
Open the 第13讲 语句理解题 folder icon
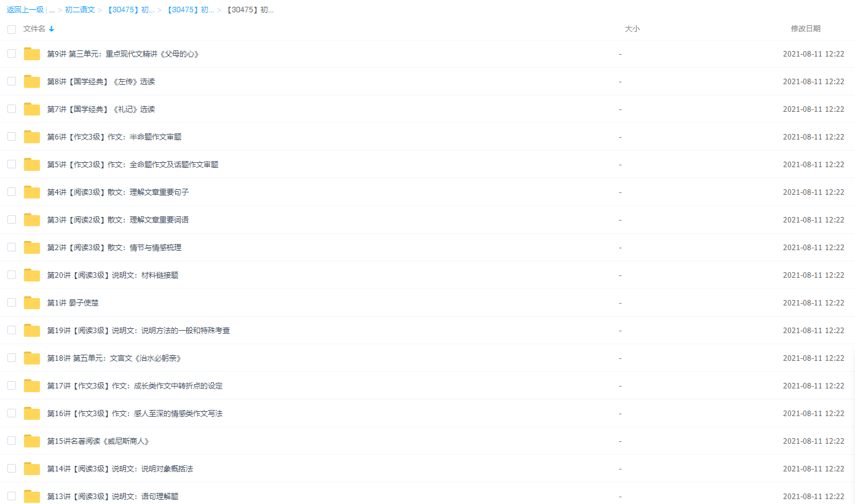tap(31, 496)
